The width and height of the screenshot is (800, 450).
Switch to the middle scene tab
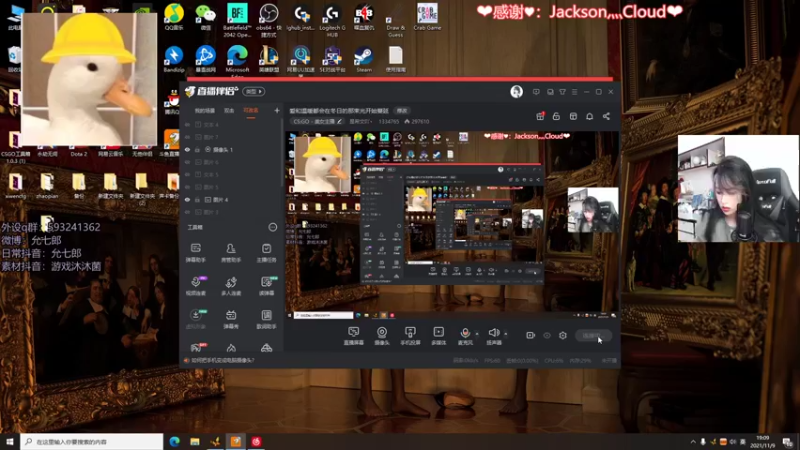(229, 110)
